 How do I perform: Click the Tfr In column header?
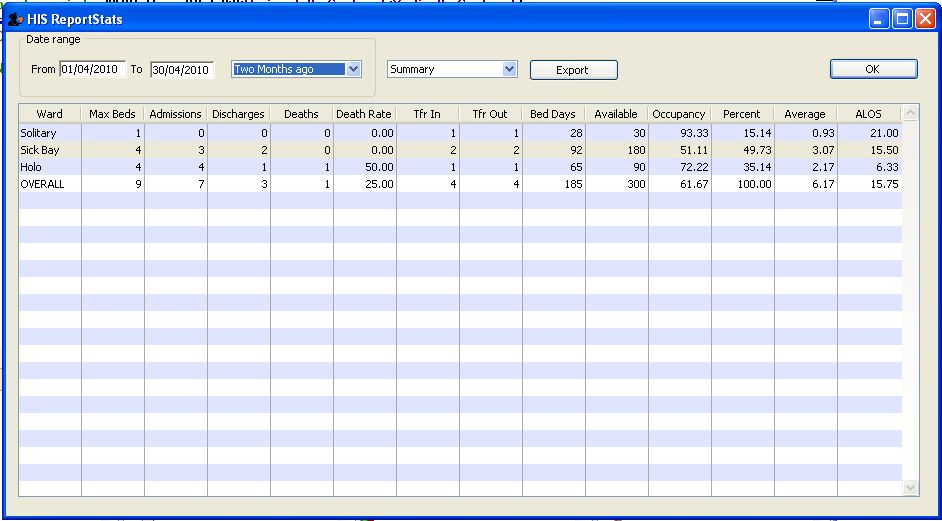(428, 114)
